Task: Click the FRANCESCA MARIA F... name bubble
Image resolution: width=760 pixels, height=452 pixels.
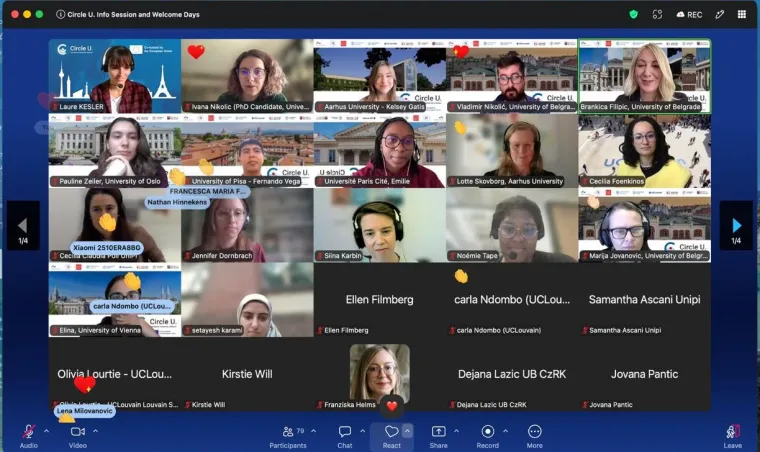Action: coord(207,191)
